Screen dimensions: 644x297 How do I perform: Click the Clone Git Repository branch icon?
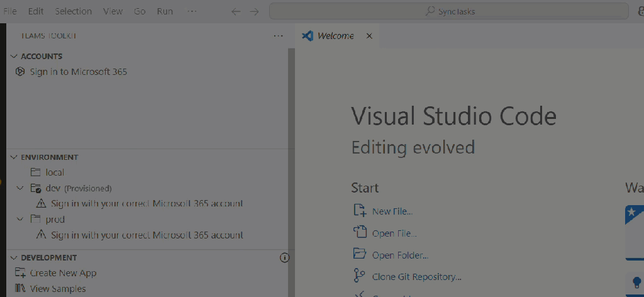(x=359, y=276)
